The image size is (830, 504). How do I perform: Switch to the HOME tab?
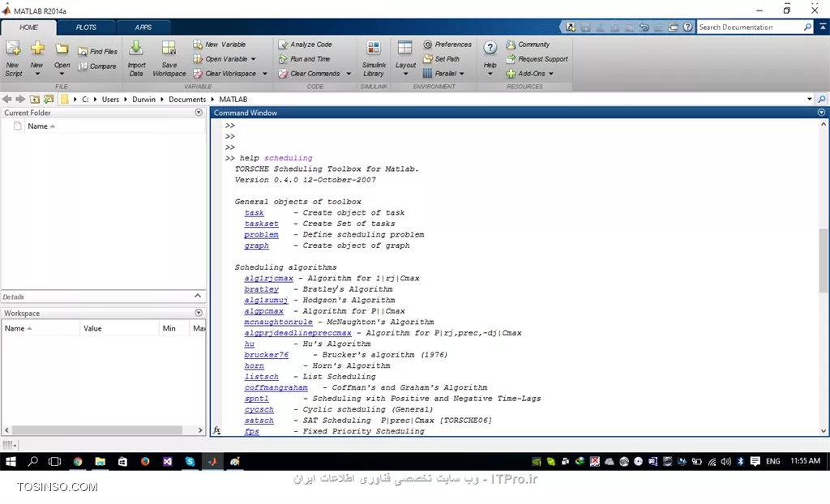(28, 28)
